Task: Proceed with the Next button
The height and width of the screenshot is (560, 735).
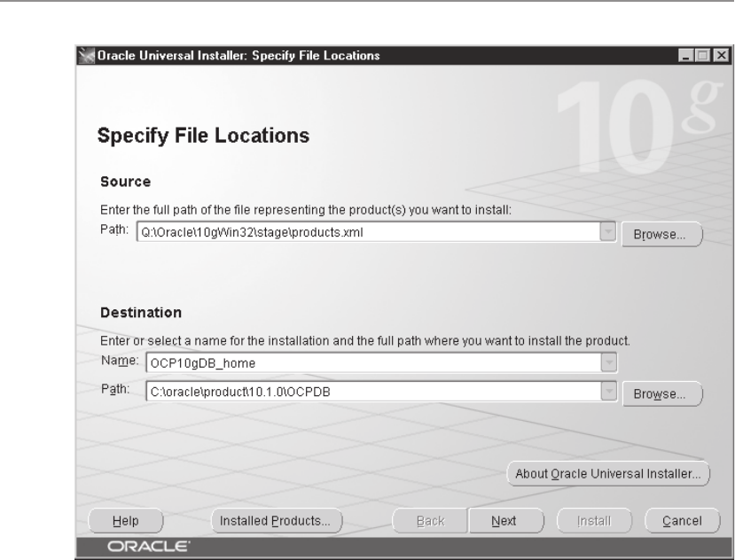Action: click(505, 521)
